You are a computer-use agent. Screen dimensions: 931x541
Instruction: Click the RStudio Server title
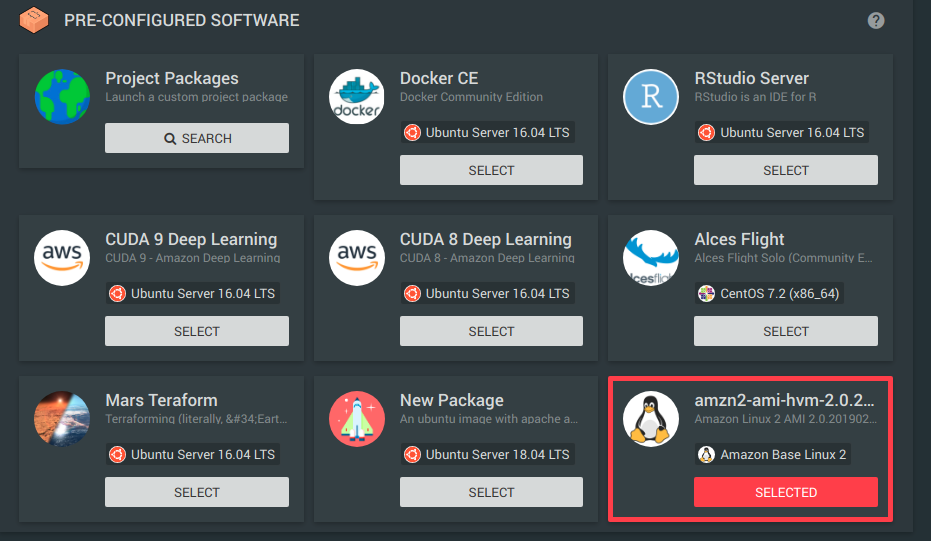point(752,78)
